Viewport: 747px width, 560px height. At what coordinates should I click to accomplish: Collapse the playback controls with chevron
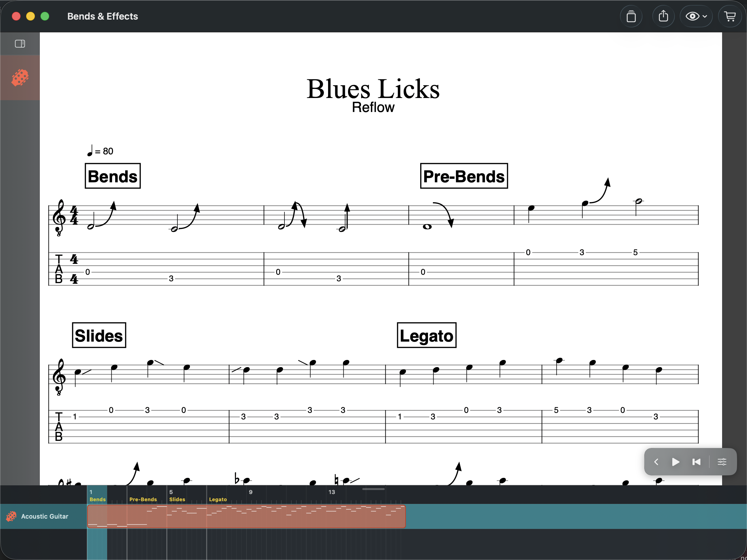[656, 462]
